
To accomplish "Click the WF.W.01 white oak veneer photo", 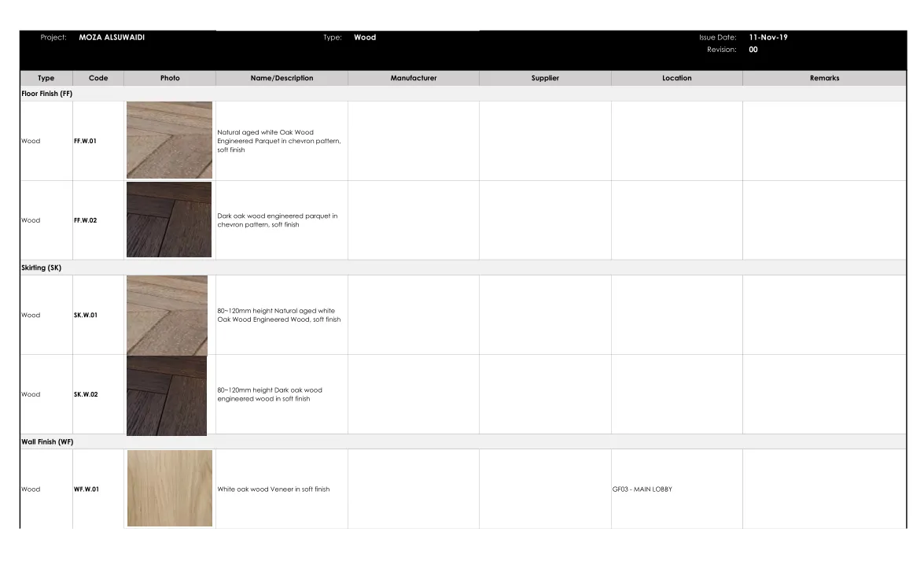I will [170, 489].
